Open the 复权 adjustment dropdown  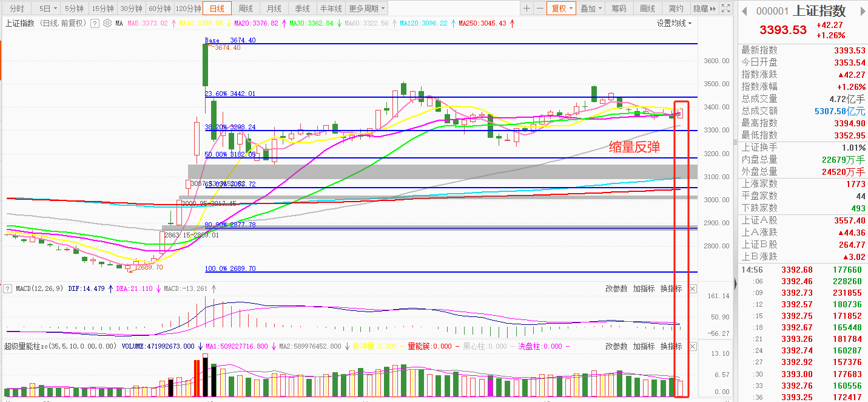pyautogui.click(x=560, y=9)
